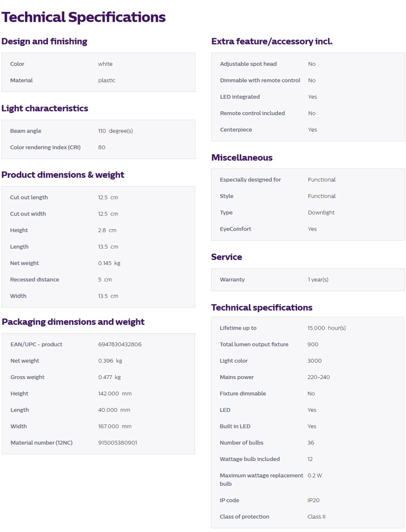Click the EyeComfort row label
This screenshot has width=406, height=532.
[235, 229]
